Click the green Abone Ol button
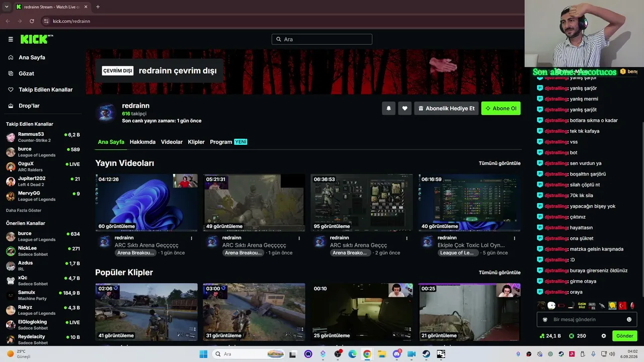 pos(501,108)
